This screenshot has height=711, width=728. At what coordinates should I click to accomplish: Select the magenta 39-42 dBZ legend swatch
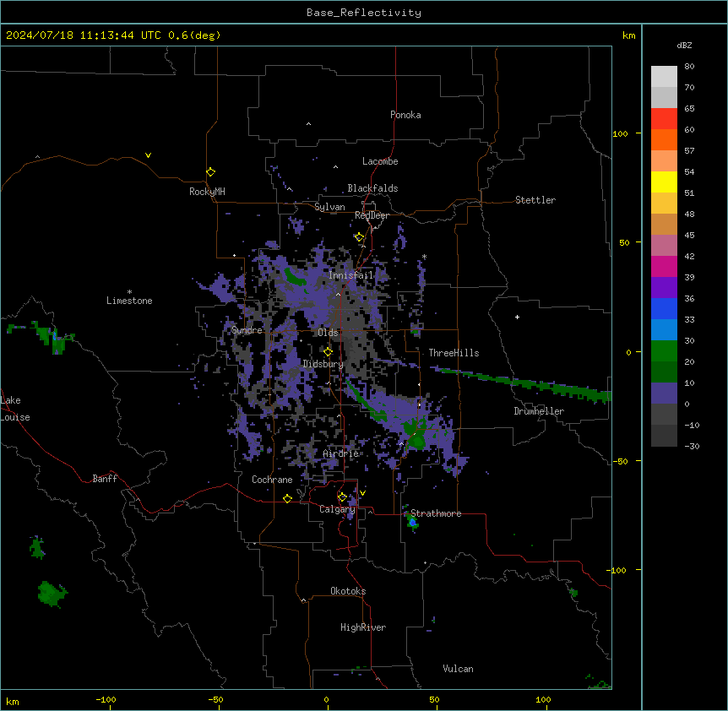click(x=664, y=266)
